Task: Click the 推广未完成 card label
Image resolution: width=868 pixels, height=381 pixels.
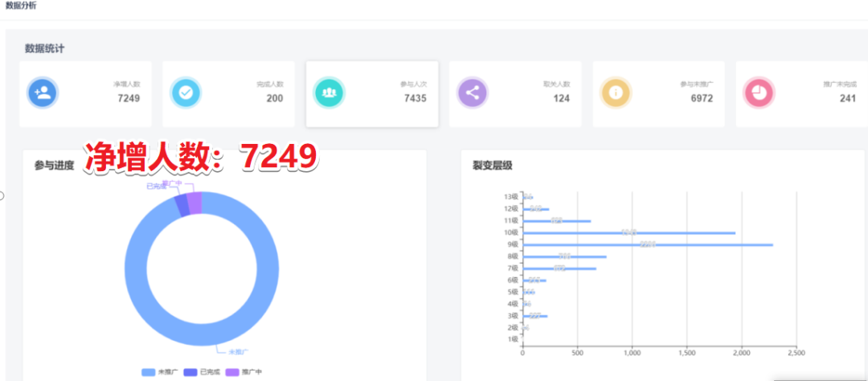Action: 841,84
